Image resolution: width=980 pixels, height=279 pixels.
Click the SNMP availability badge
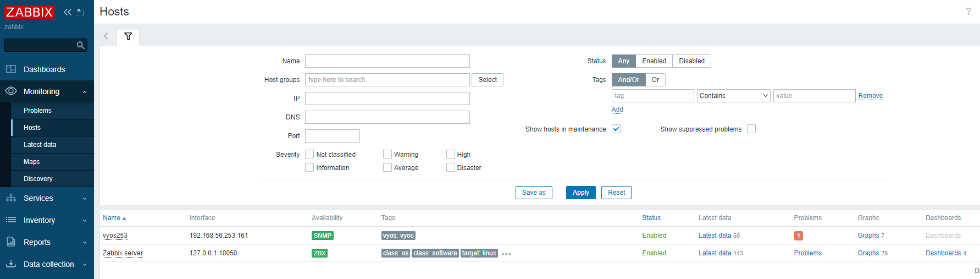coord(323,236)
